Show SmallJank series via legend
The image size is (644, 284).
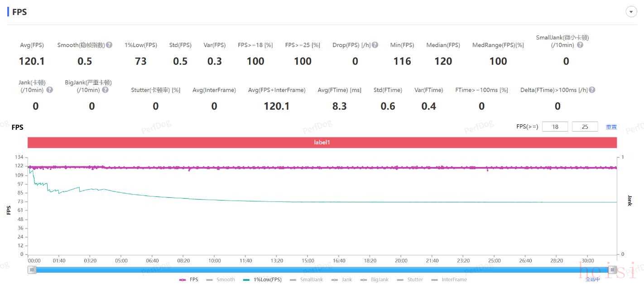click(306, 279)
